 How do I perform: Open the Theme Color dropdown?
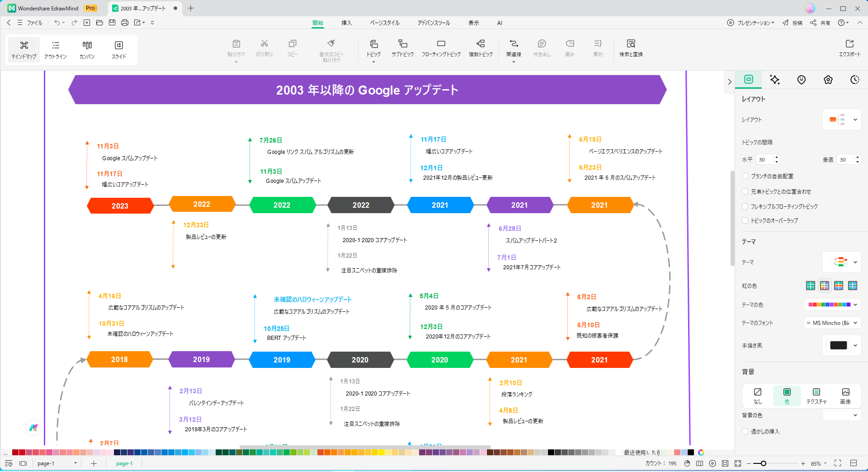[832, 305]
